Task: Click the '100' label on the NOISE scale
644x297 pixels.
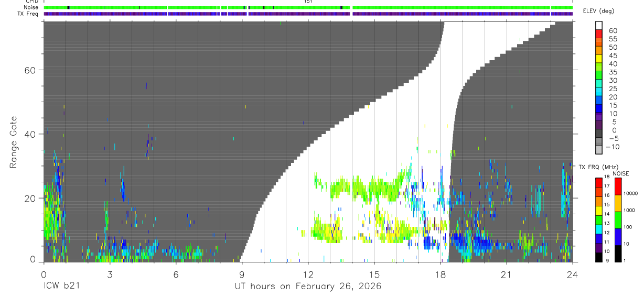Action: tap(629, 227)
